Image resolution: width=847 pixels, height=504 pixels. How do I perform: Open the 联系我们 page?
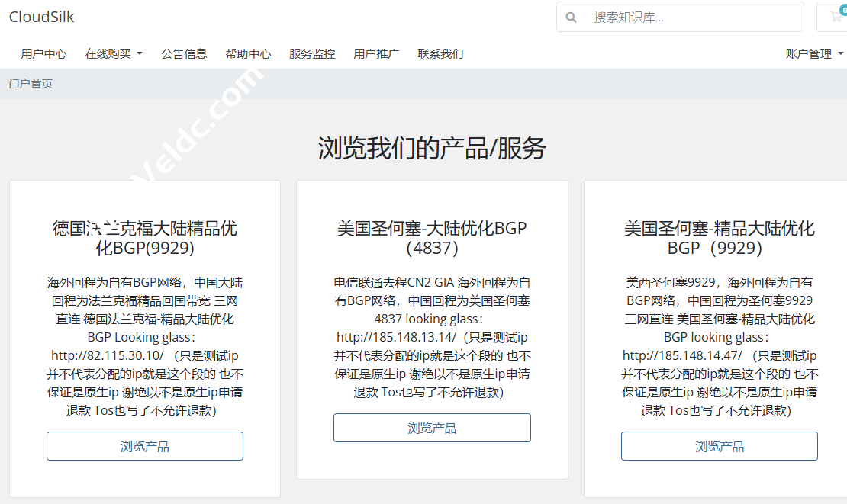pyautogui.click(x=440, y=53)
